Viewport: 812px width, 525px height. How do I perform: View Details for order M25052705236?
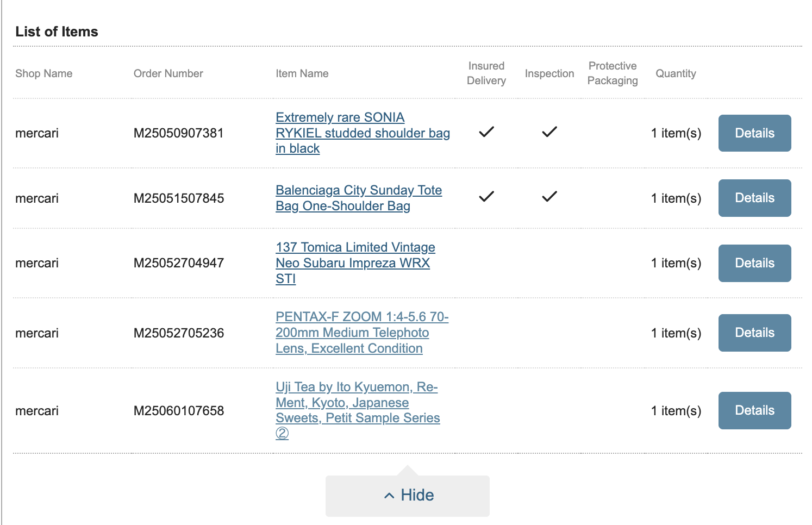(755, 333)
